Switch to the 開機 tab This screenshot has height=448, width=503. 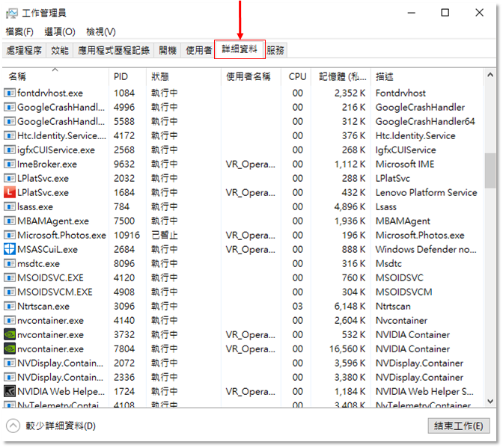pyautogui.click(x=168, y=50)
